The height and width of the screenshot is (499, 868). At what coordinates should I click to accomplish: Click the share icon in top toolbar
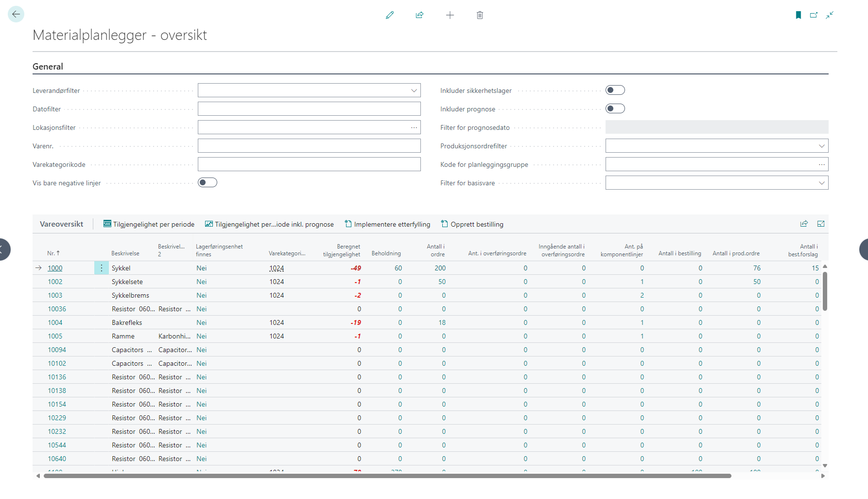[x=419, y=15]
